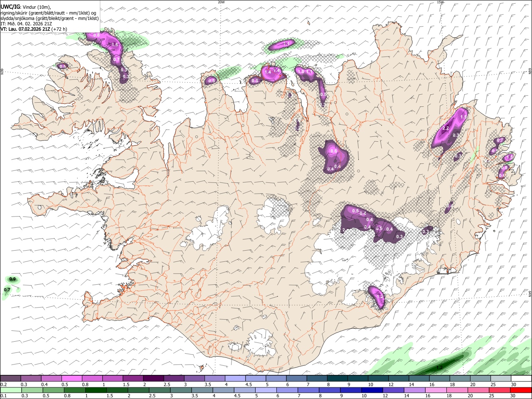Select the dark mauve 0.2 swatch, upper legend

pyautogui.click(x=10, y=379)
